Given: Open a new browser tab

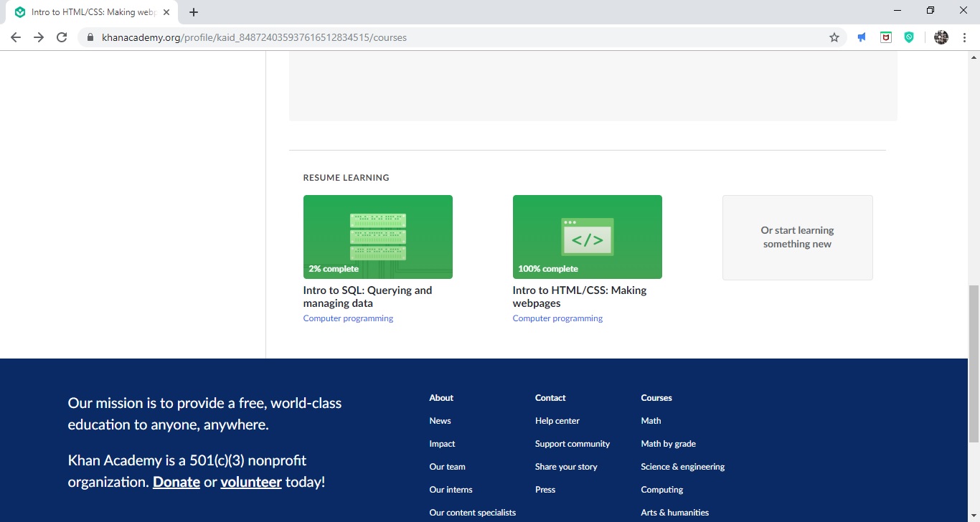Looking at the screenshot, I should click(194, 12).
